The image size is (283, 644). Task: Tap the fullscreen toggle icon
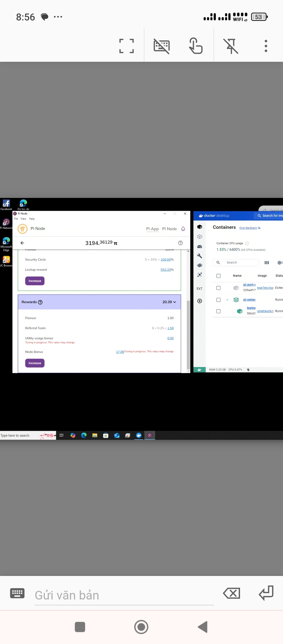point(127,46)
